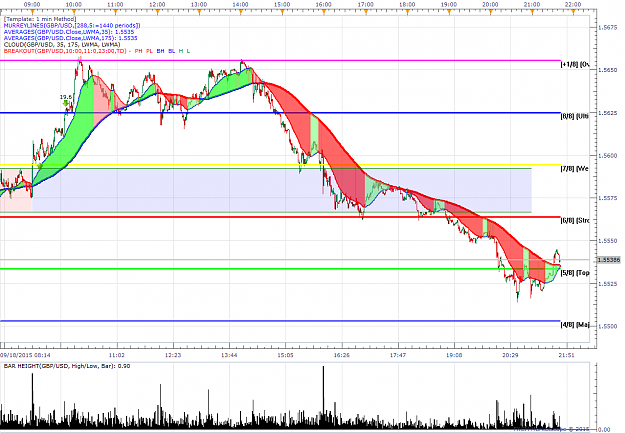
Task: Click the 11:02 time axis label
Action: (116, 355)
